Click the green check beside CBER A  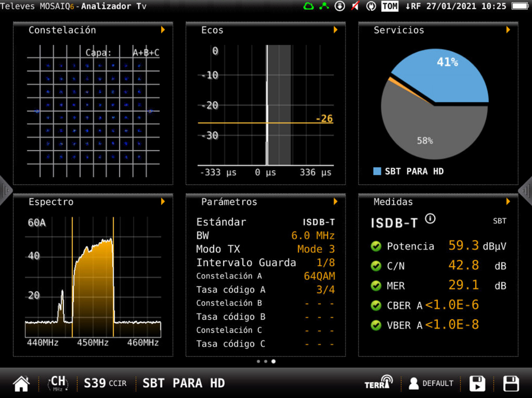[x=376, y=305]
